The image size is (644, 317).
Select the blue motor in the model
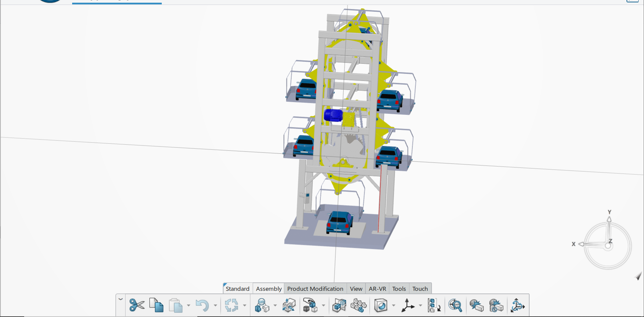[333, 115]
